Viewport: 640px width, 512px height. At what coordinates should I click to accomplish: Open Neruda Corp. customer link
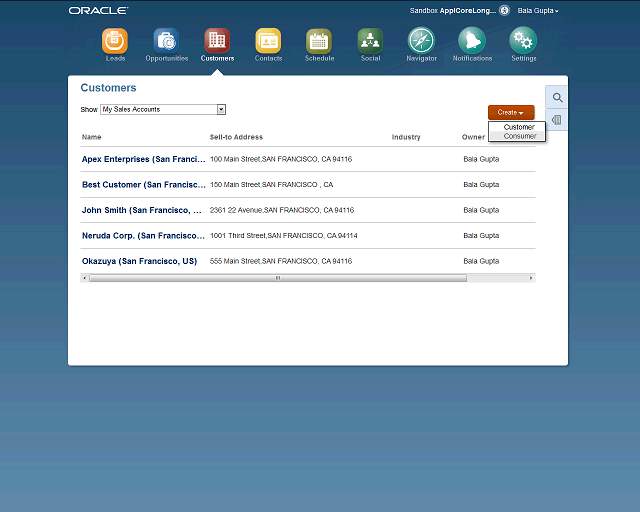143,236
